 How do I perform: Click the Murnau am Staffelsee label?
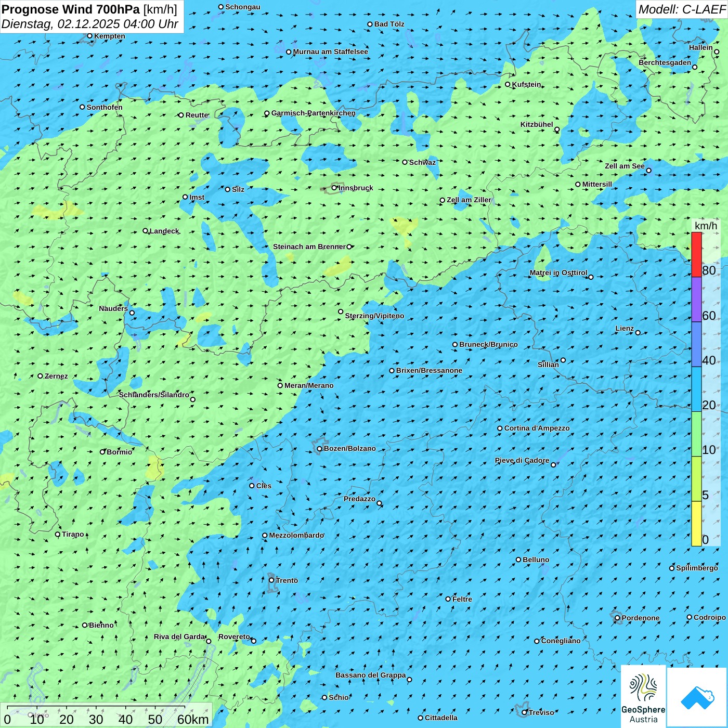click(331, 51)
